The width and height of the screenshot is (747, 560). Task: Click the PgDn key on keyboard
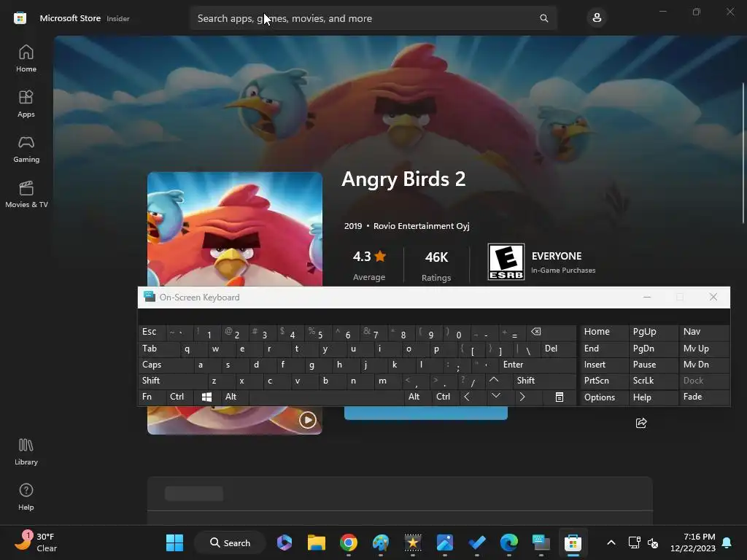[x=653, y=349]
